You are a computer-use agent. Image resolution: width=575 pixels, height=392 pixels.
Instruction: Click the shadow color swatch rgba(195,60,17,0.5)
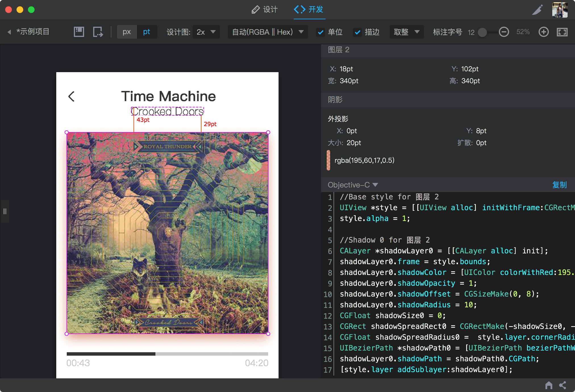(x=329, y=160)
